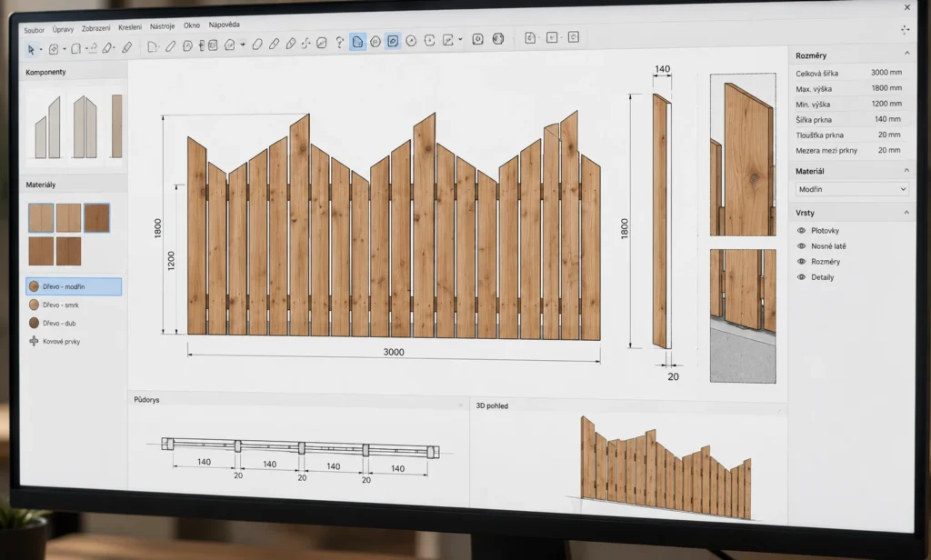The image size is (931, 560).
Task: Pick the second swatch in bottom row
Action: click(69, 251)
